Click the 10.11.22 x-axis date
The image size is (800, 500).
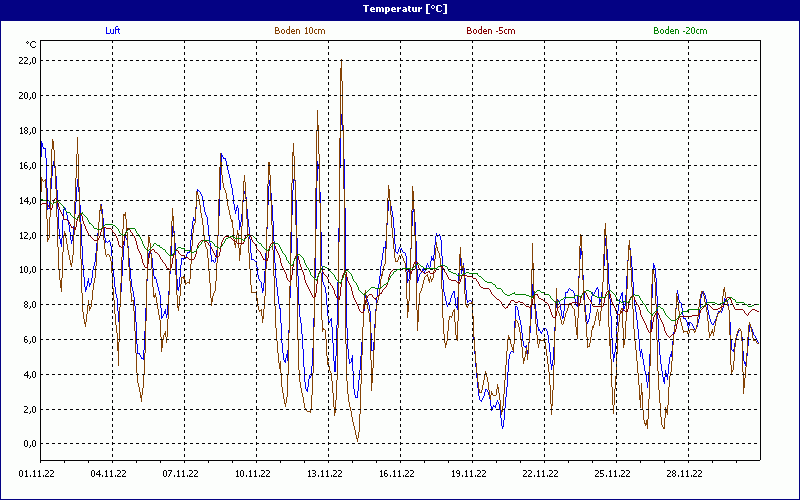click(x=252, y=475)
